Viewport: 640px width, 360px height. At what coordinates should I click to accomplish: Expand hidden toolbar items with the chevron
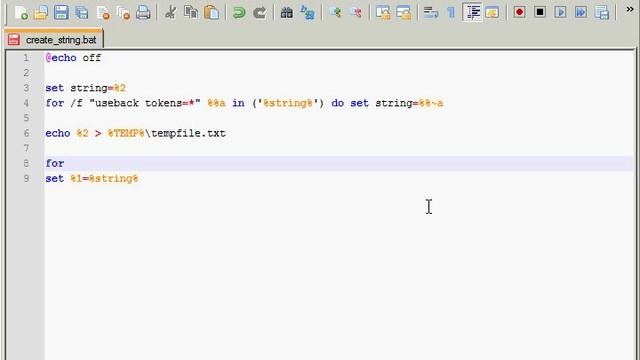coord(630,9)
